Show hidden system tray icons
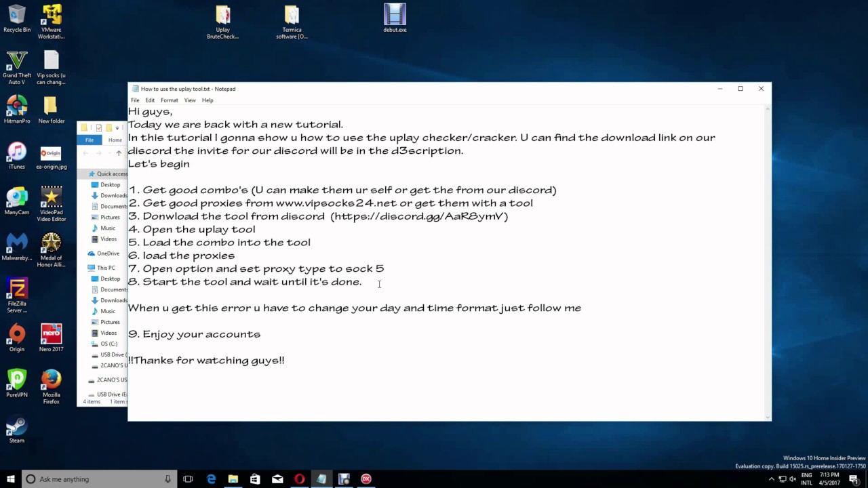The image size is (868, 488). tap(771, 479)
